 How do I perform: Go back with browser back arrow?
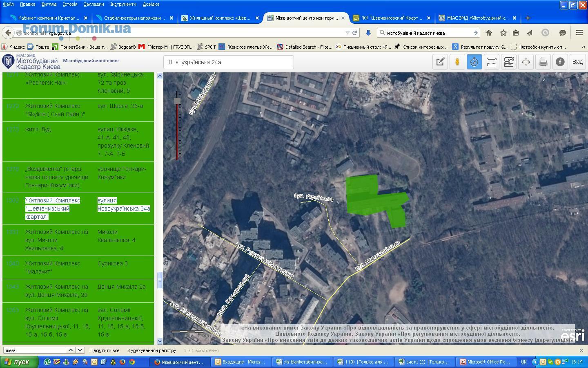(8, 33)
